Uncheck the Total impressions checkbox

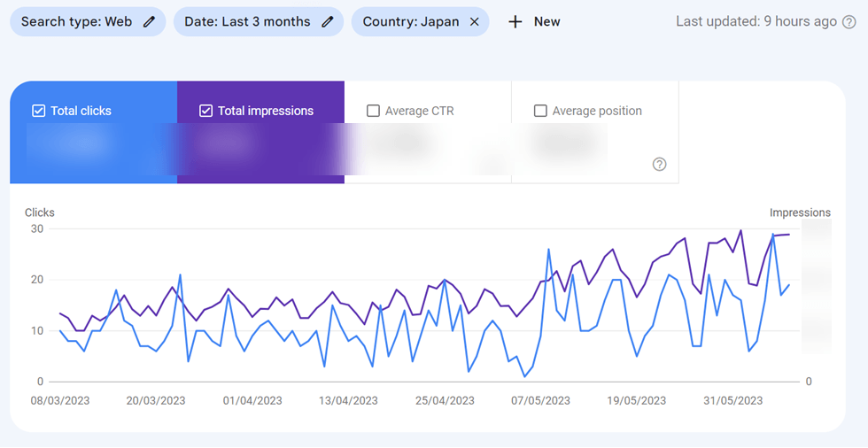[205, 111]
